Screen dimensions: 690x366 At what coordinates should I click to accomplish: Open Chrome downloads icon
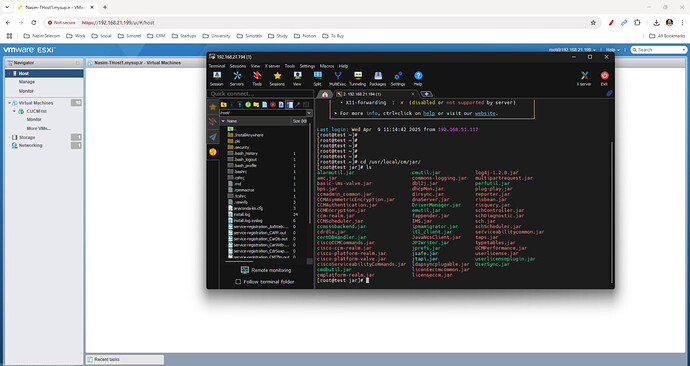656,22
